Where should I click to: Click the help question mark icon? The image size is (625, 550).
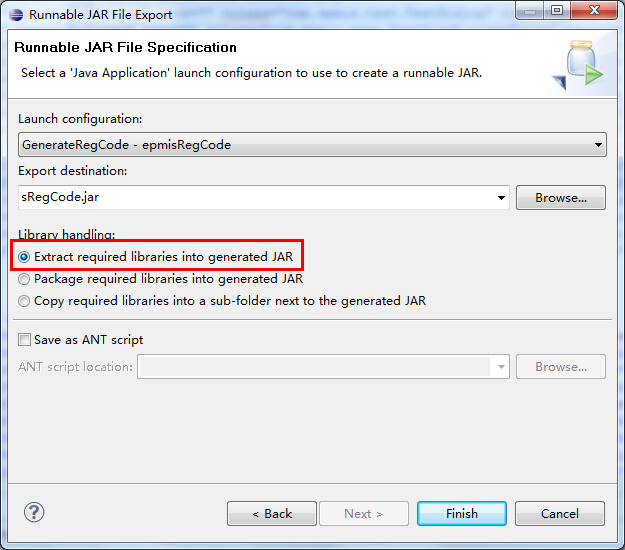click(x=34, y=513)
